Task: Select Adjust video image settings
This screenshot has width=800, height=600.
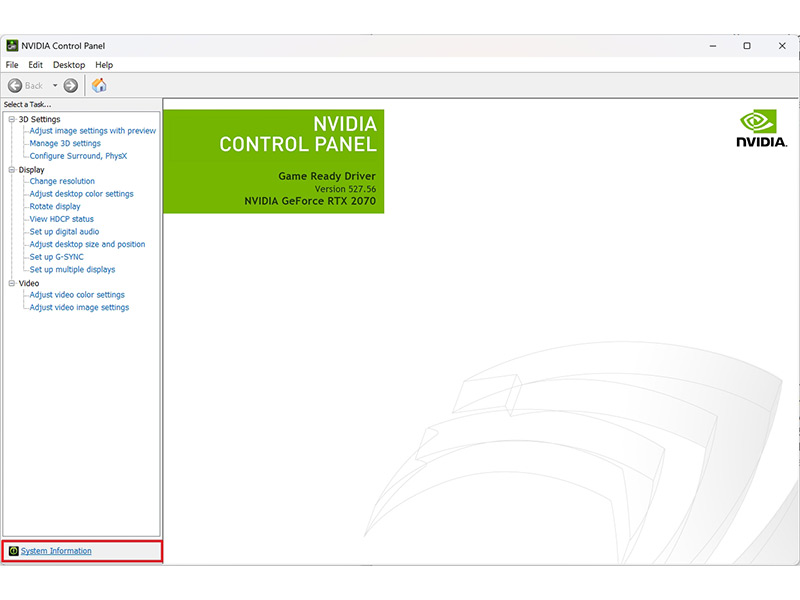Action: click(79, 307)
